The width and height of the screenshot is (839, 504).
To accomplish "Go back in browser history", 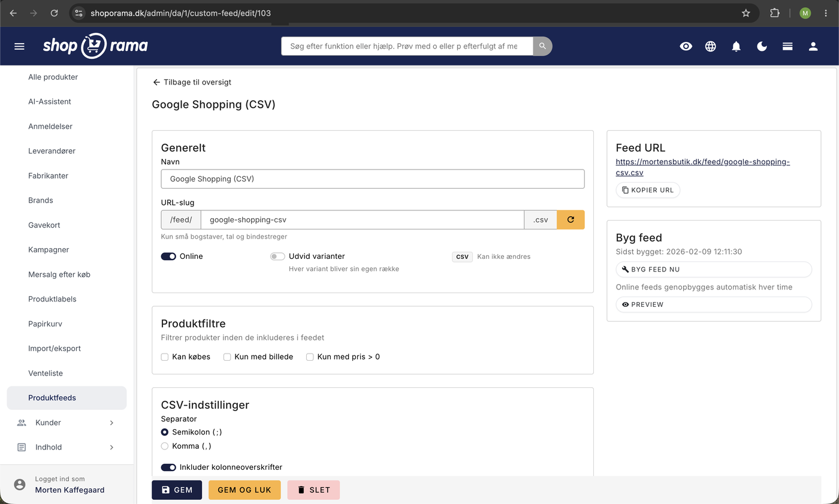I will point(13,13).
